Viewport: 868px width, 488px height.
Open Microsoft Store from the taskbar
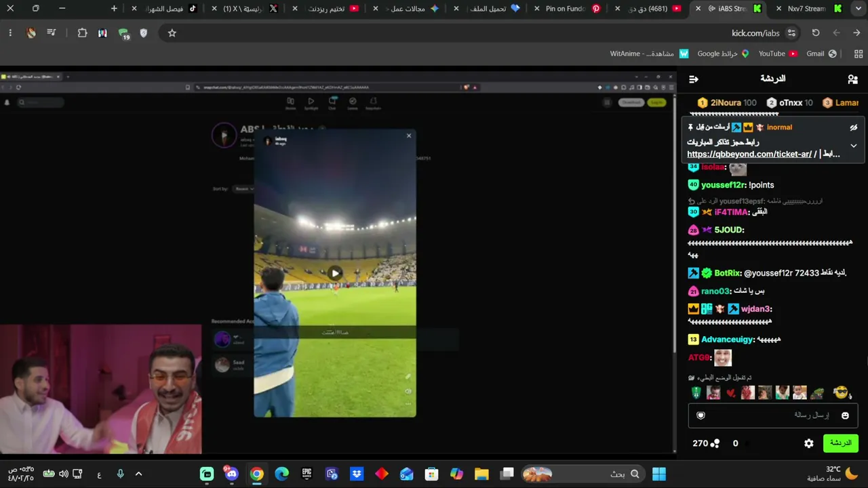(431, 474)
